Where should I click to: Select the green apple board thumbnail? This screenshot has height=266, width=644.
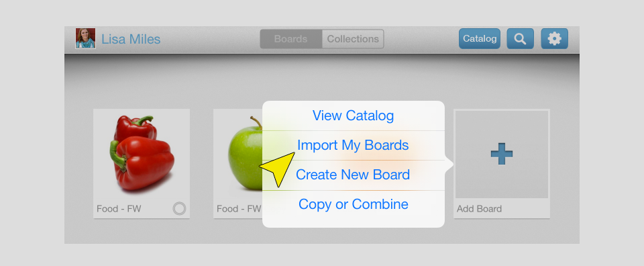(246, 153)
